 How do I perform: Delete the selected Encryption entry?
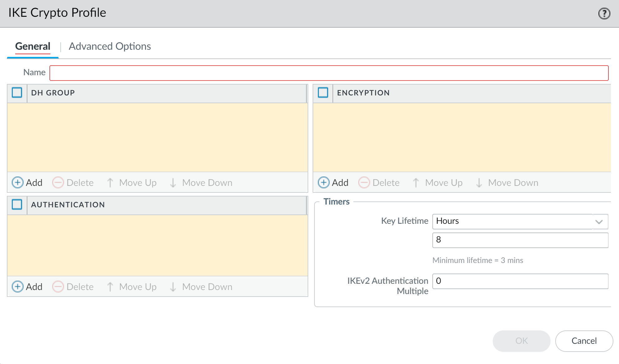tap(379, 182)
